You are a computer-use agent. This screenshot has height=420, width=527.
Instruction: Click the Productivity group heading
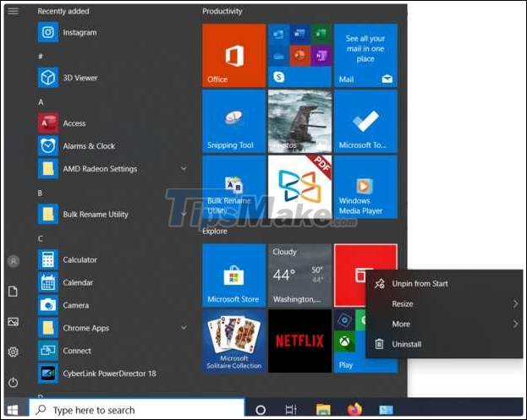click(x=222, y=11)
